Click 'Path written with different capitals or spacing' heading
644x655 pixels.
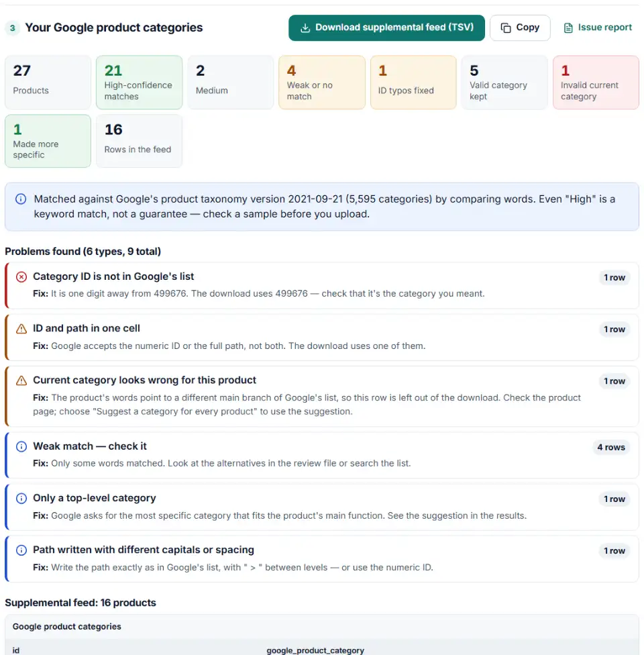144,550
